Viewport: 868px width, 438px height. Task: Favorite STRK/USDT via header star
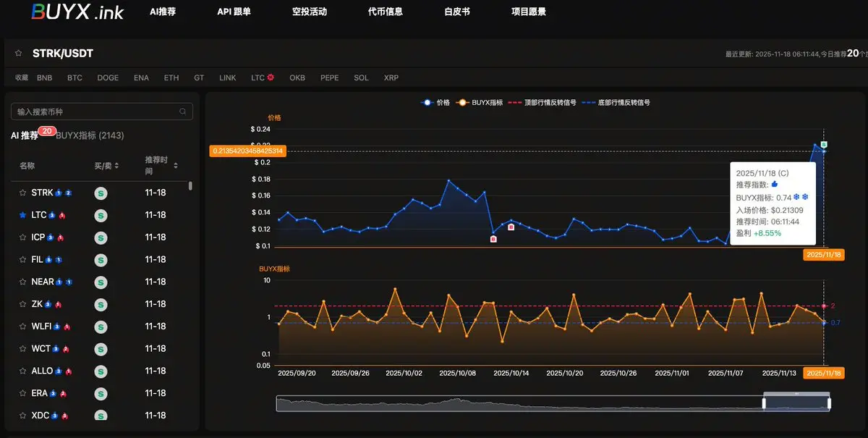coord(18,54)
